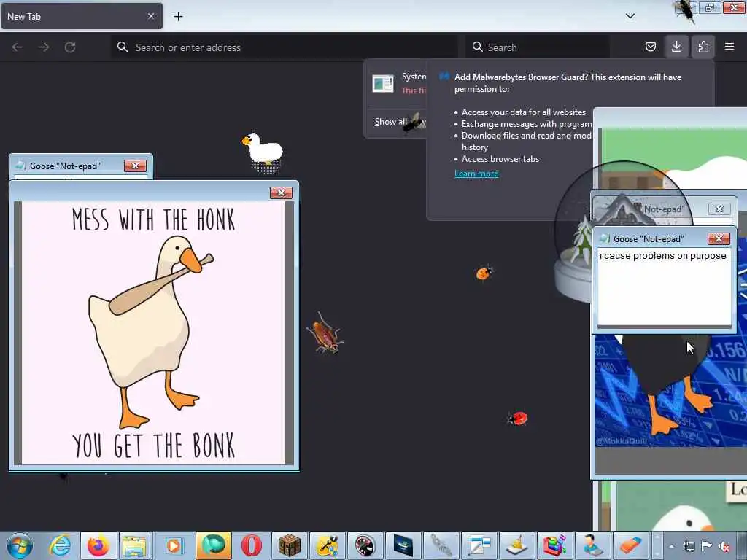
Task: Open the speedometer gauge taskbar icon
Action: coord(365,545)
